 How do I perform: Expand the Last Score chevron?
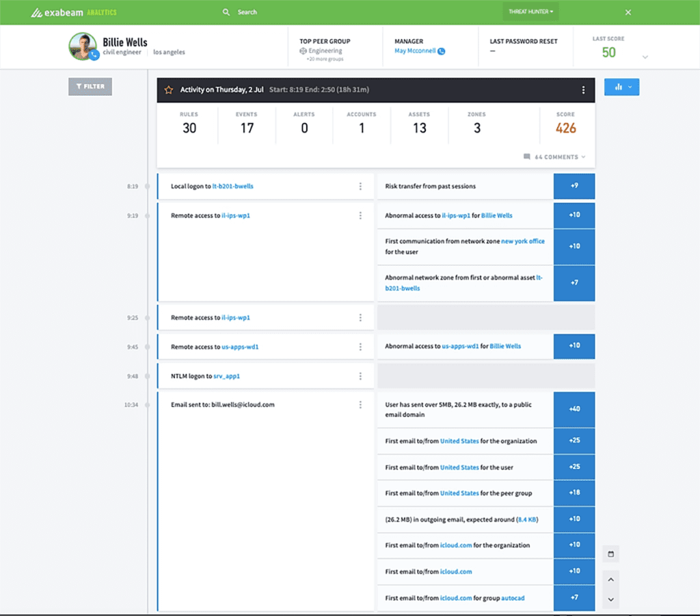[645, 57]
